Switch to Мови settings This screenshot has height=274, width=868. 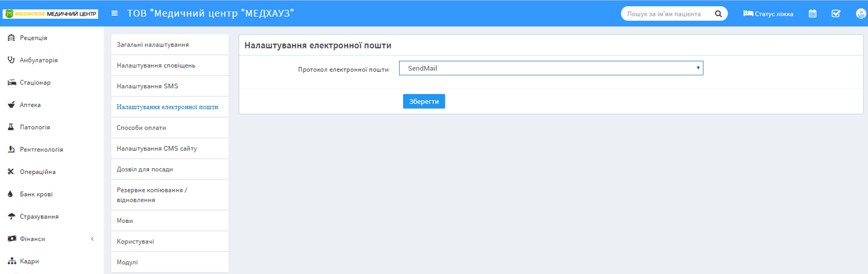170,221
